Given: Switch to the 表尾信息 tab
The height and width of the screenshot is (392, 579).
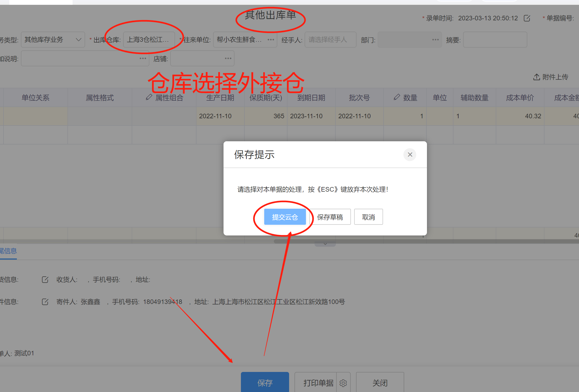Looking at the screenshot, I should [x=8, y=251].
